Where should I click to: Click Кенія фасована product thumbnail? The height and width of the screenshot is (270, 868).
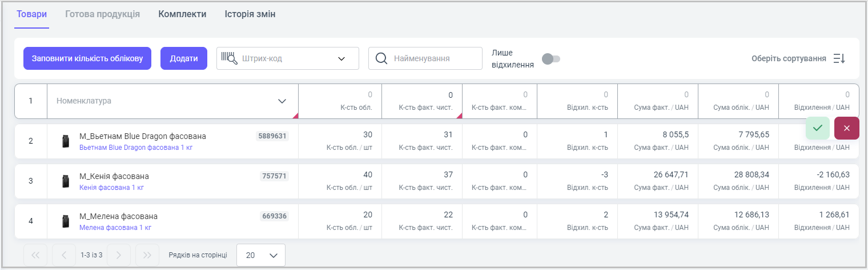[x=66, y=181]
